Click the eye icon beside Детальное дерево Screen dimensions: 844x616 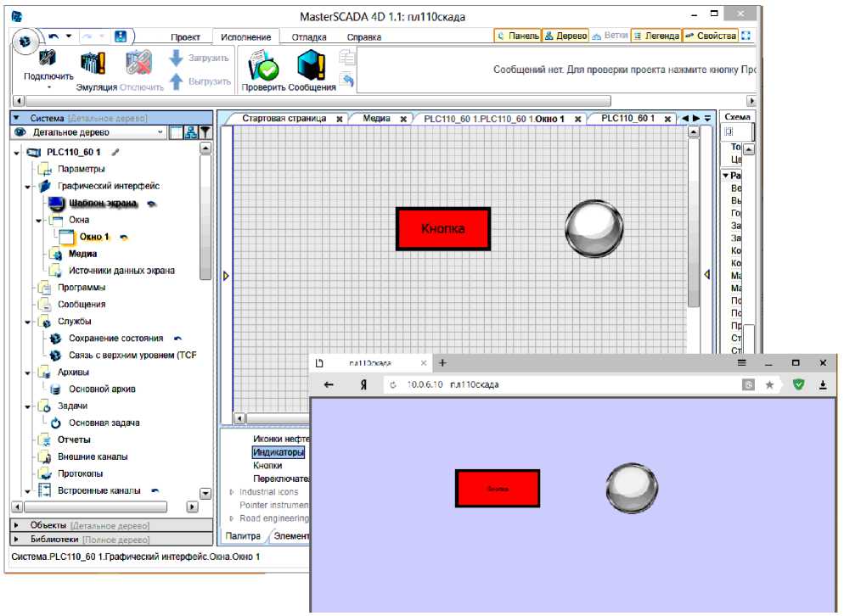[20, 132]
